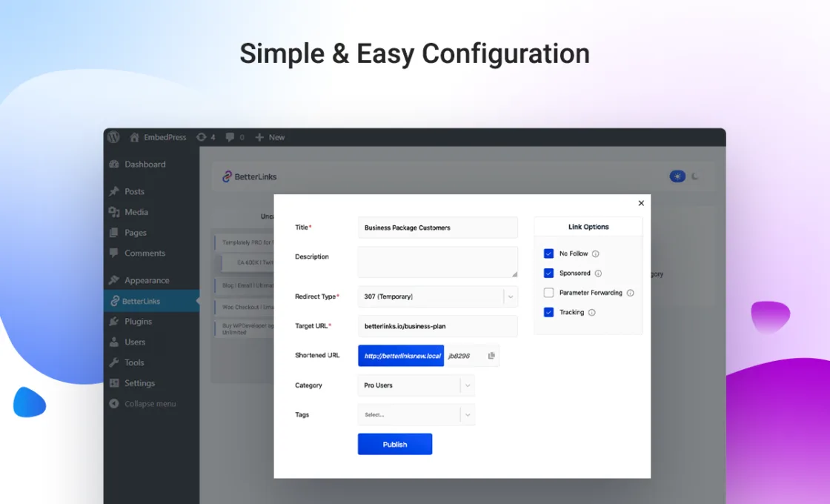Image resolution: width=830 pixels, height=504 pixels.
Task: Open the EmbedPress home icon
Action: pos(134,137)
